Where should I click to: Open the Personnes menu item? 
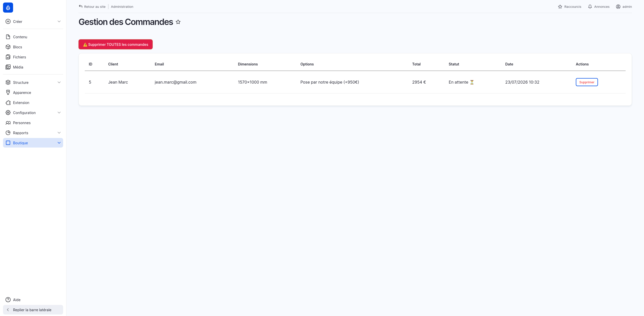tap(33, 123)
